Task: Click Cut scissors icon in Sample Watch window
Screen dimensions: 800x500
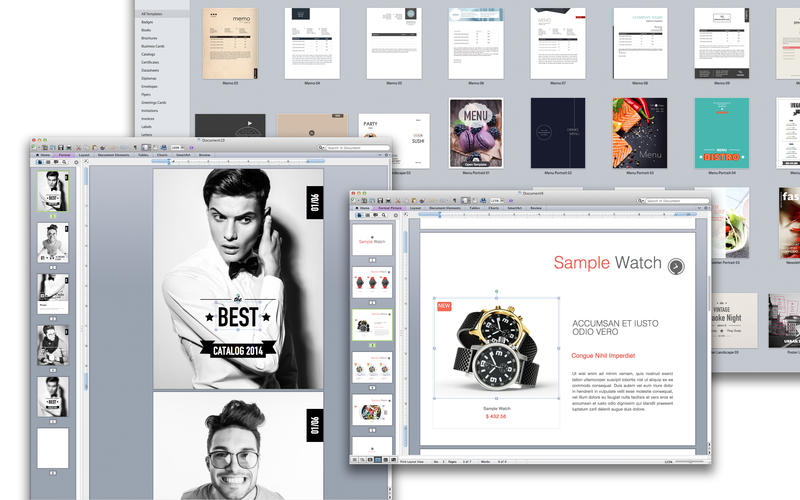Action: pos(397,201)
